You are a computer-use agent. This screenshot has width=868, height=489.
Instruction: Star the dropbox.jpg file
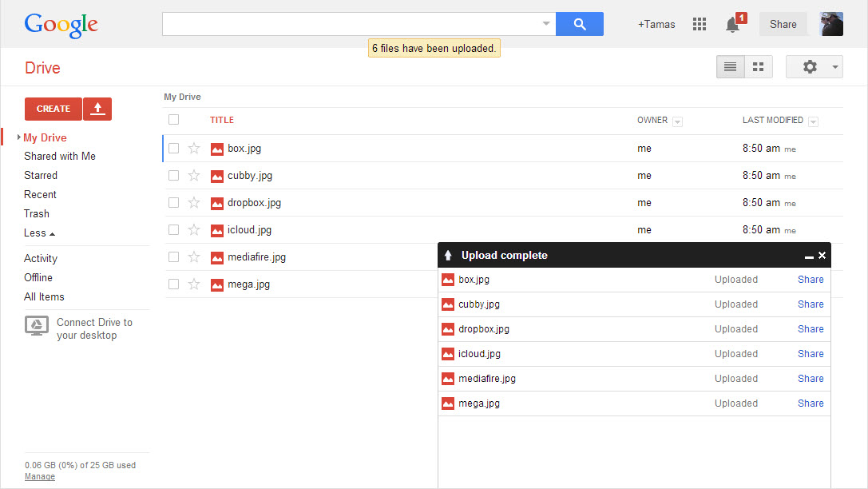[x=194, y=203]
